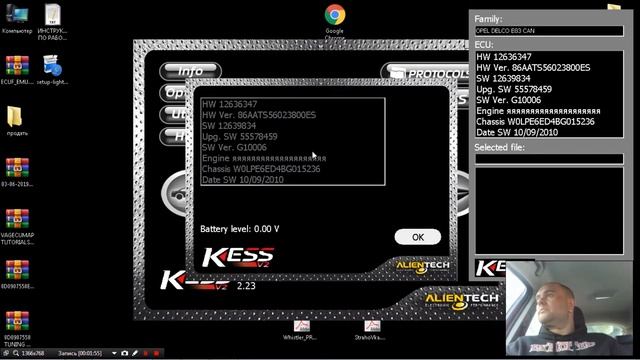
Task: Select 'HW 12636347' line in side panel
Action: pyautogui.click(x=504, y=57)
